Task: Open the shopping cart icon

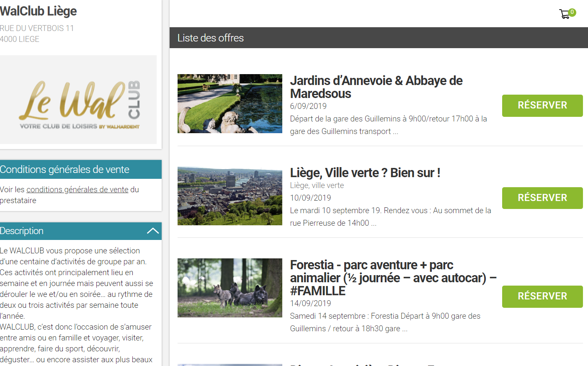Action: click(565, 14)
